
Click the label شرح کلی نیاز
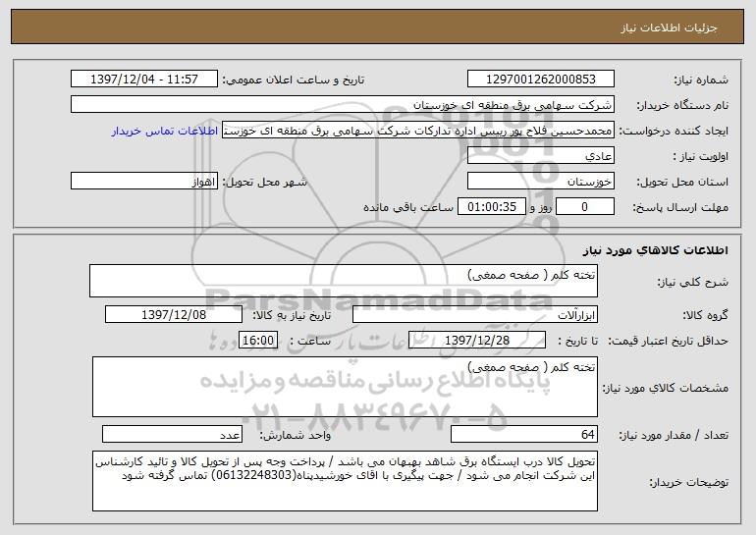[x=693, y=282]
